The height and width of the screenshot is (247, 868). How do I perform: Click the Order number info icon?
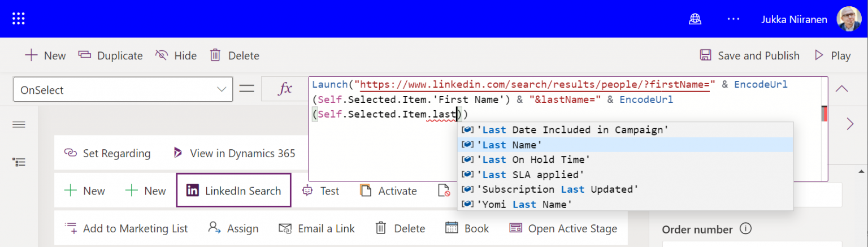click(745, 229)
